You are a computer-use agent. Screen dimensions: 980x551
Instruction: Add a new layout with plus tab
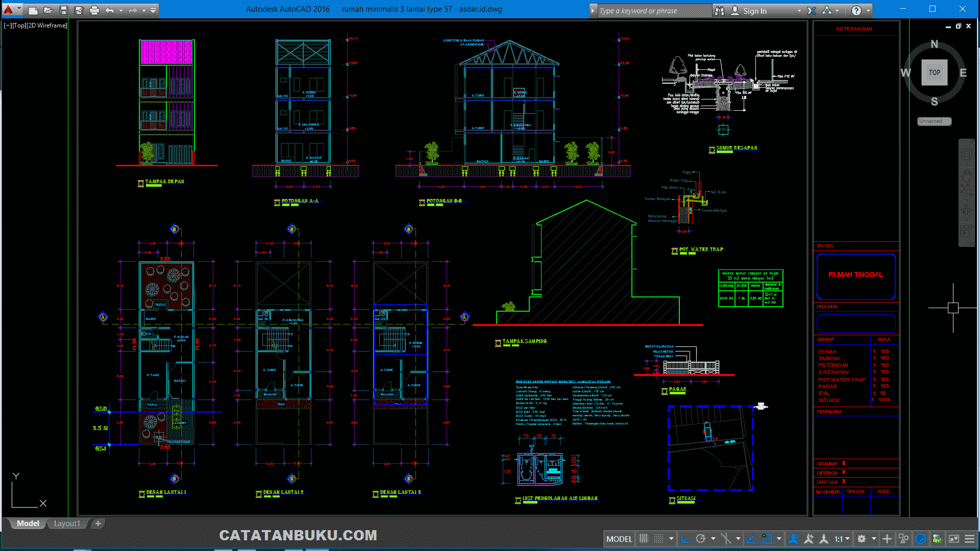click(98, 523)
